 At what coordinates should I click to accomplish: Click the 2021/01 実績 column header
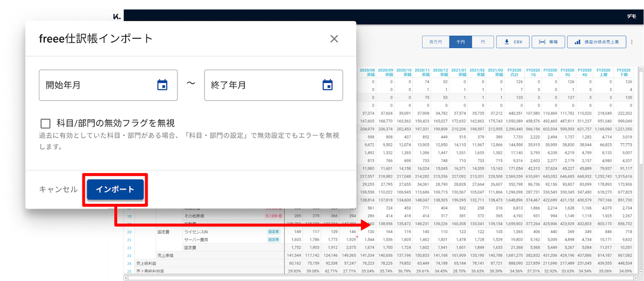tap(459, 72)
